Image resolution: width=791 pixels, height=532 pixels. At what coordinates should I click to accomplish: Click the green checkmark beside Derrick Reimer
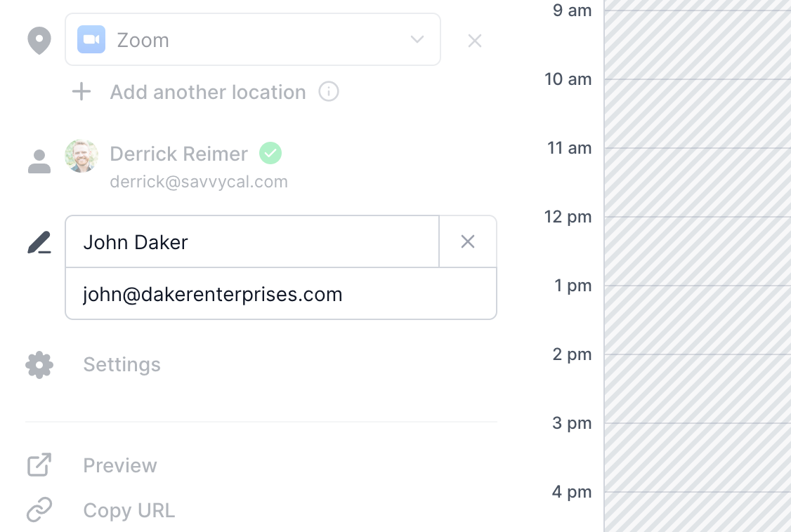270,153
